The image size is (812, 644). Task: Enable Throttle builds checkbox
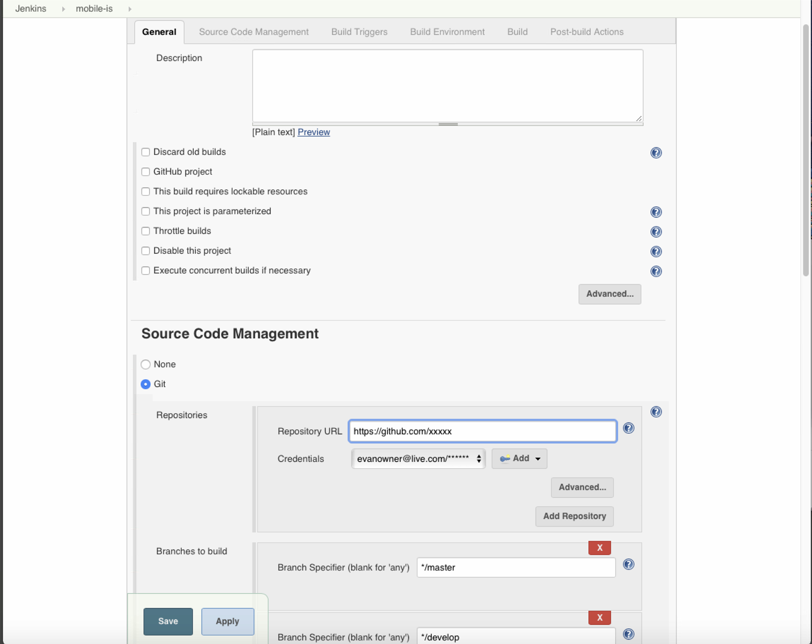click(x=145, y=231)
